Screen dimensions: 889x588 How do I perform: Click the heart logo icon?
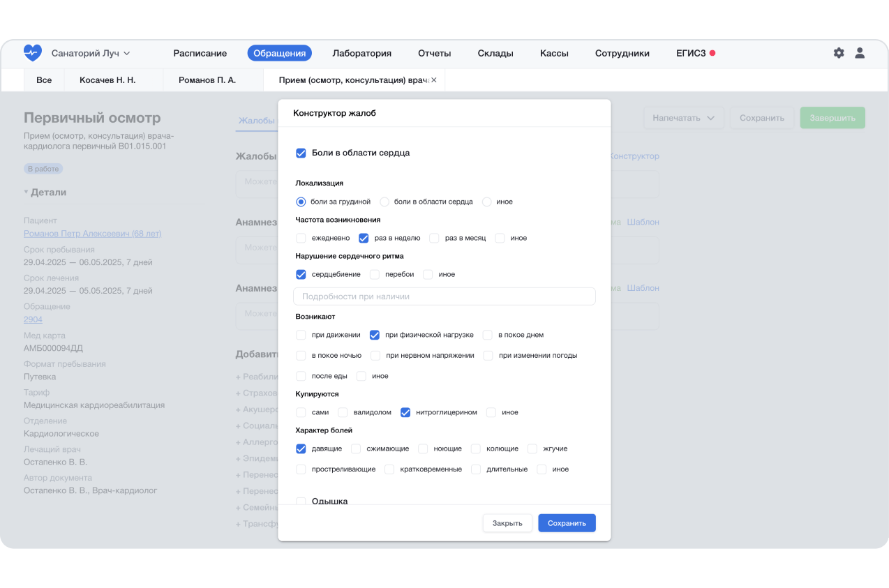[32, 53]
